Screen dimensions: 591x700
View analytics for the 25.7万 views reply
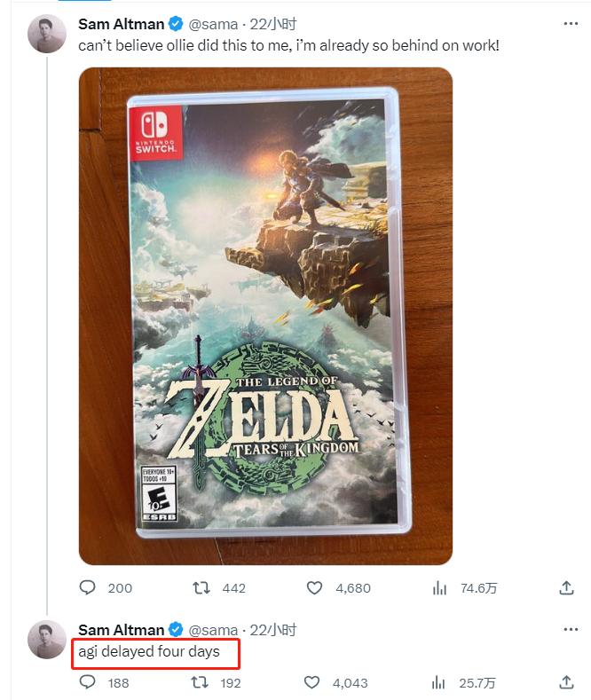tap(438, 682)
